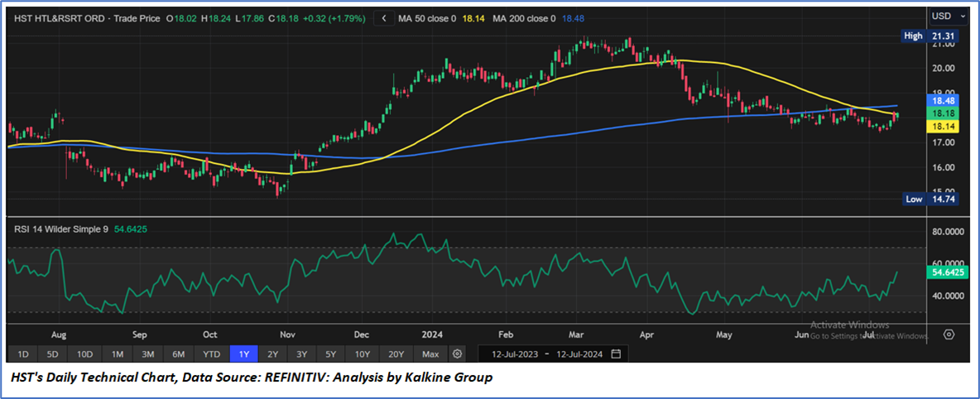Select the 6M period button

[x=178, y=354]
